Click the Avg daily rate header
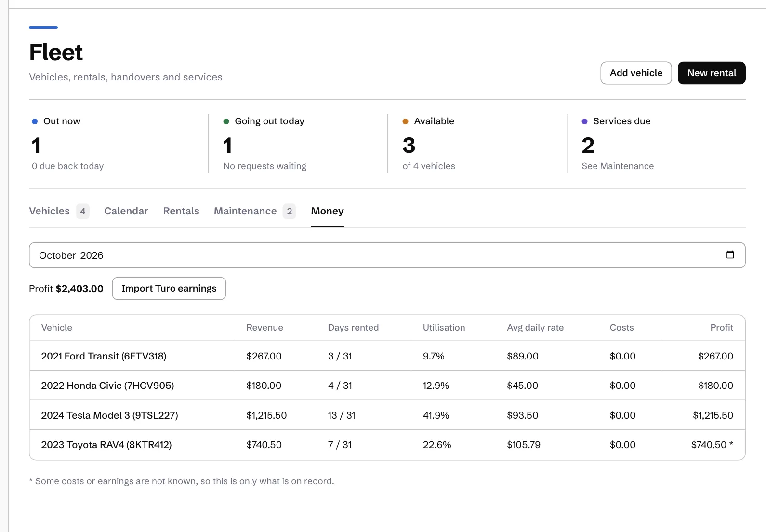The height and width of the screenshot is (532, 766). point(535,328)
